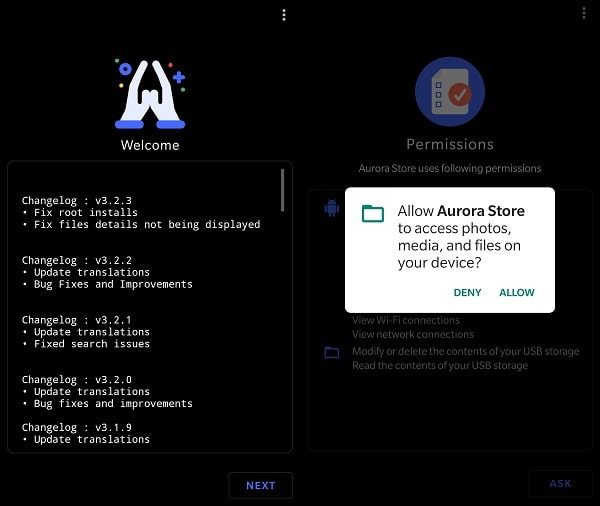Click 'Changelog : v3.2.3' line

point(77,201)
